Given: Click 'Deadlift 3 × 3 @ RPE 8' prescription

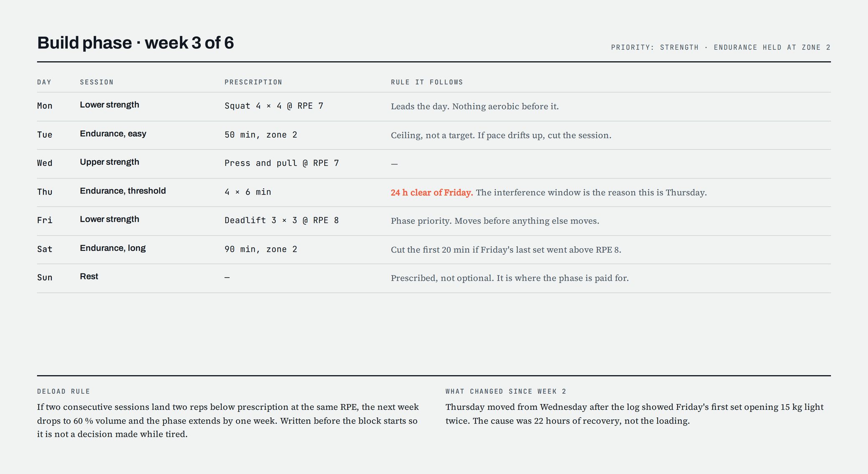Looking at the screenshot, I should click(282, 220).
